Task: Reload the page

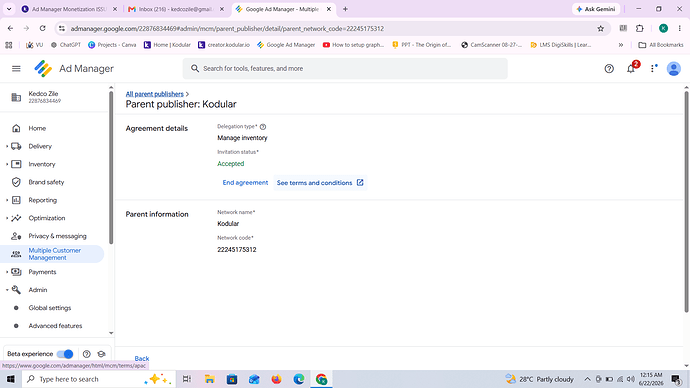Action: pos(42,29)
